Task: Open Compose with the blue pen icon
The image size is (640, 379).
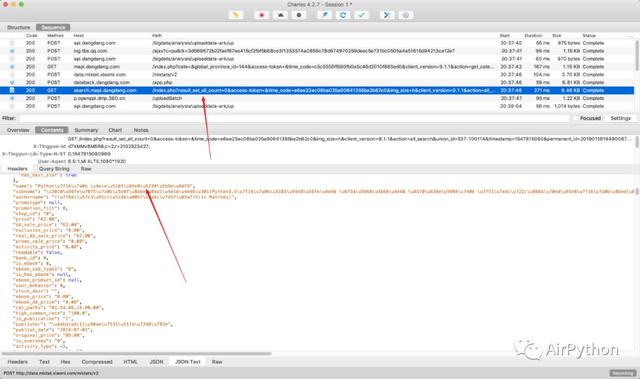Action: [x=324, y=15]
